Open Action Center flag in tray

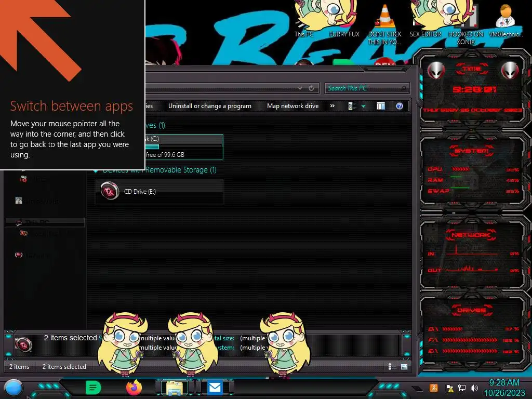(x=449, y=388)
